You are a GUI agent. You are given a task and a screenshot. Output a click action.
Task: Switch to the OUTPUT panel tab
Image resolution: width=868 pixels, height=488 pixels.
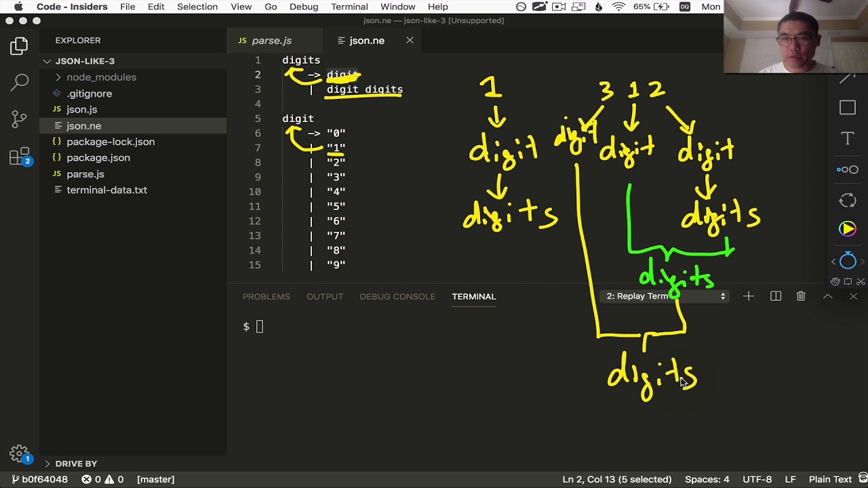(324, 296)
